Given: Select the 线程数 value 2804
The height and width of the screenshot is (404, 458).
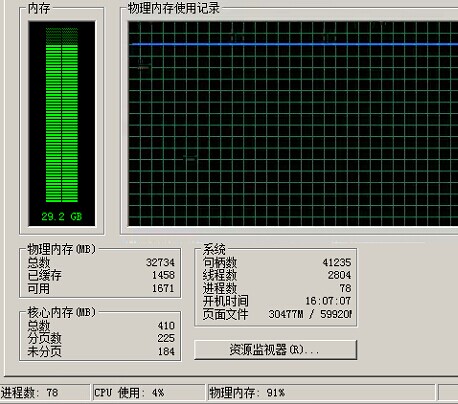Looking at the screenshot, I should (x=339, y=275).
